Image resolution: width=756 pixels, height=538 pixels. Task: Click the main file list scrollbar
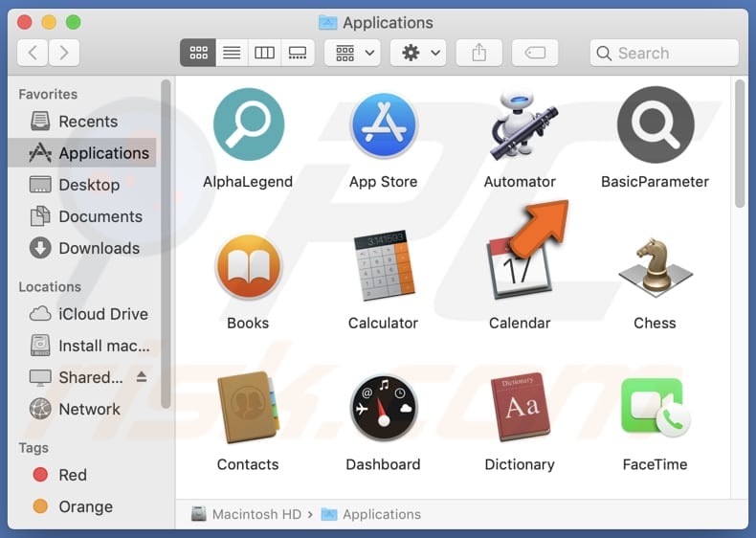[x=740, y=144]
